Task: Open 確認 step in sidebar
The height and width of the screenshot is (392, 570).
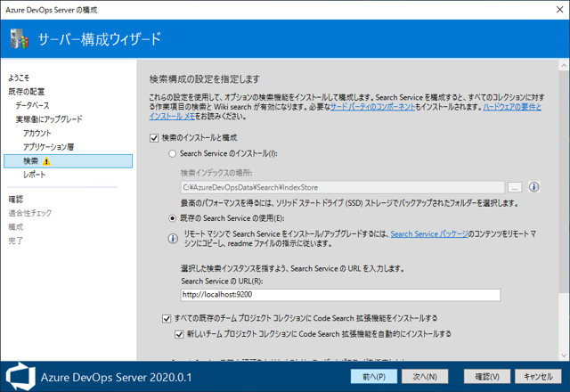Action: click(x=16, y=200)
